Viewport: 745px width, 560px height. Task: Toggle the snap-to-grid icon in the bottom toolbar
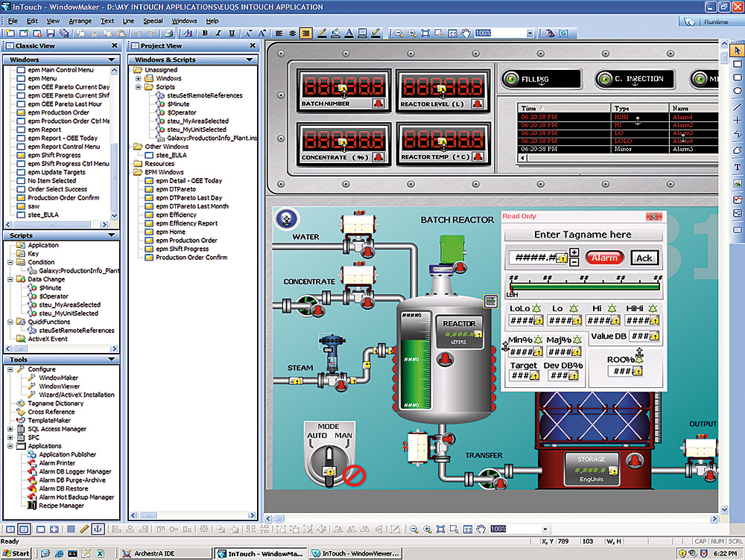tap(71, 529)
